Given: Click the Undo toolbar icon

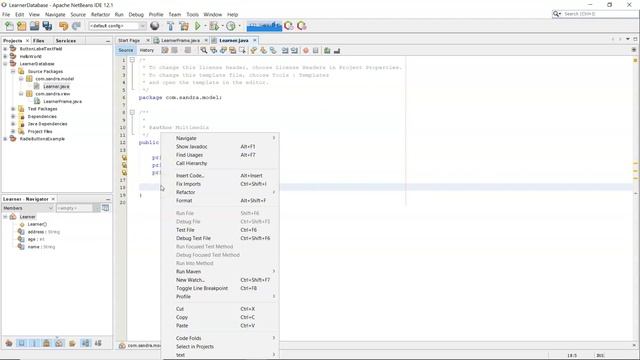Looking at the screenshot, I should (x=63, y=26).
